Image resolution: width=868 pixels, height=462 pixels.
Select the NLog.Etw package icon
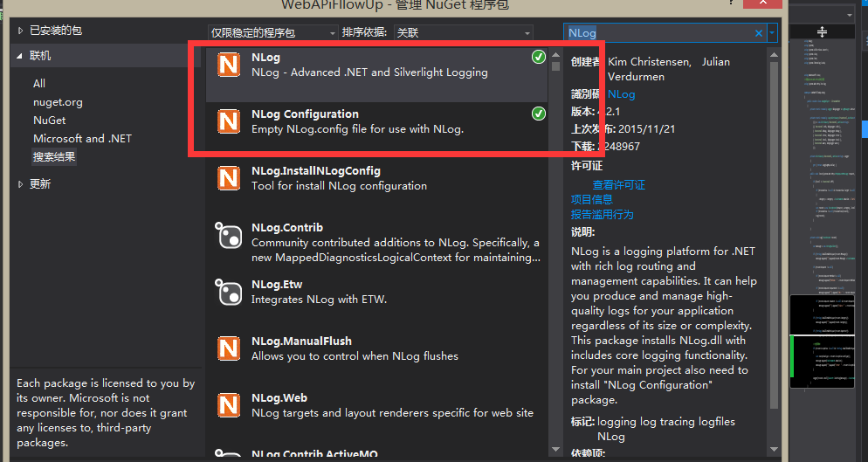(x=229, y=292)
